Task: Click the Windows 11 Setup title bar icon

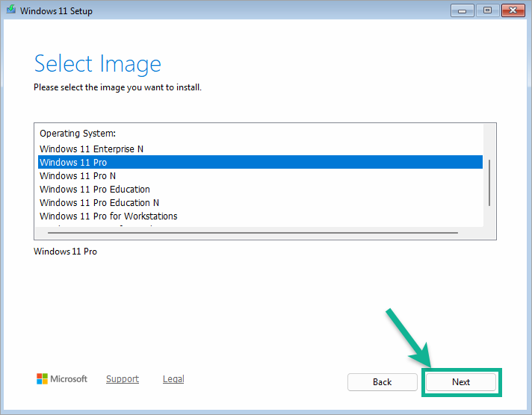Action: (11, 10)
